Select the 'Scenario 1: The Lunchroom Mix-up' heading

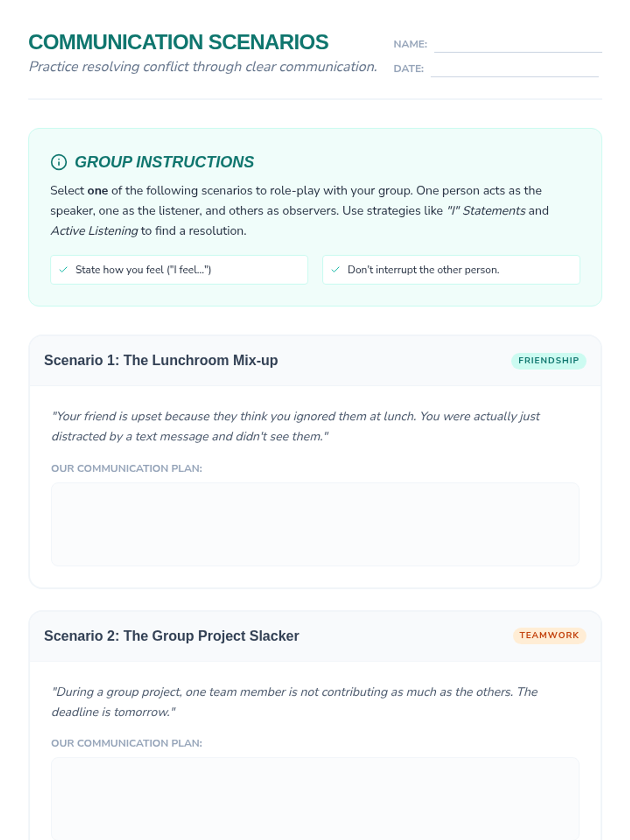pyautogui.click(x=161, y=361)
